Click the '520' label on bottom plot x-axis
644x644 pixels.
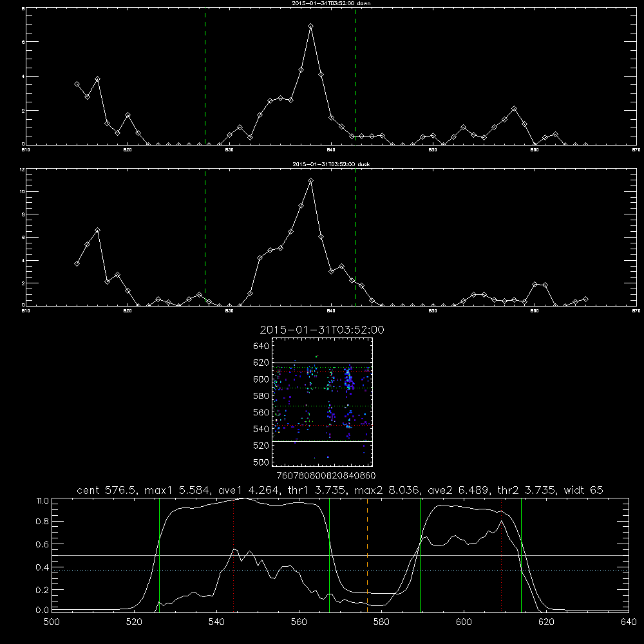point(134,622)
